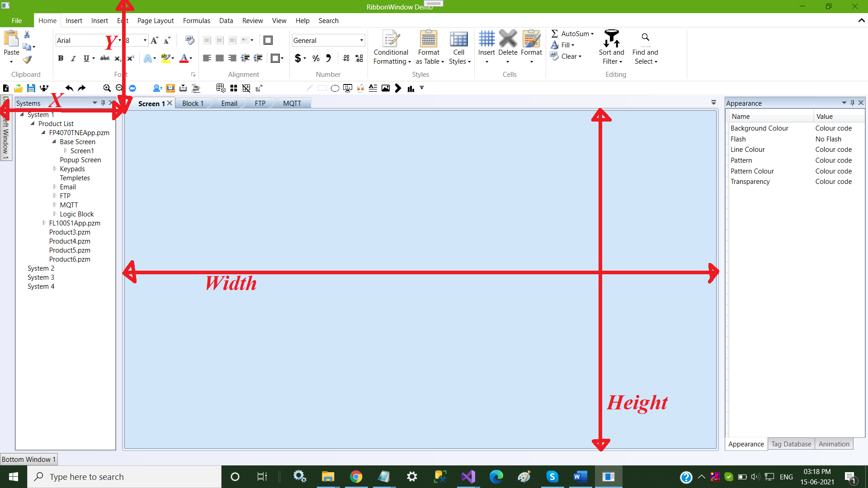Click the font colour red A swatch

184,58
